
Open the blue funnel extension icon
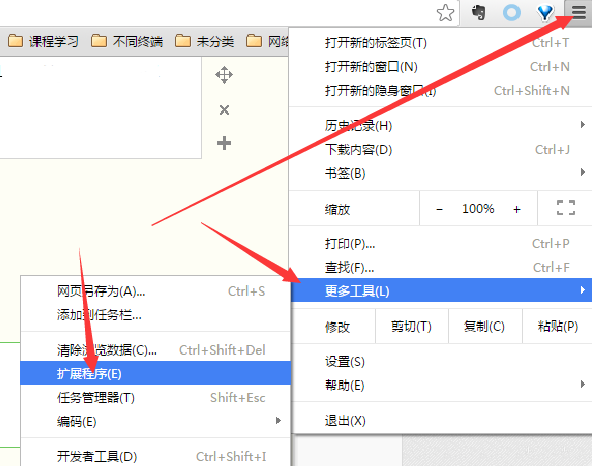pos(545,12)
